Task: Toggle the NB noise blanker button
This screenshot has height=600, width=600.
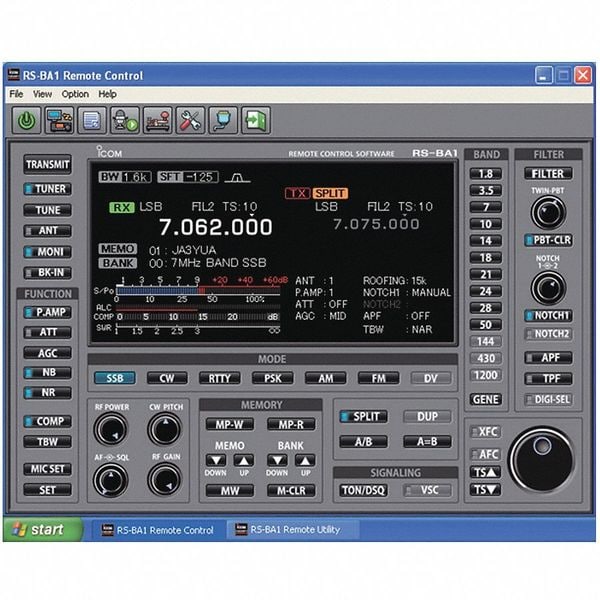Action: click(x=47, y=373)
